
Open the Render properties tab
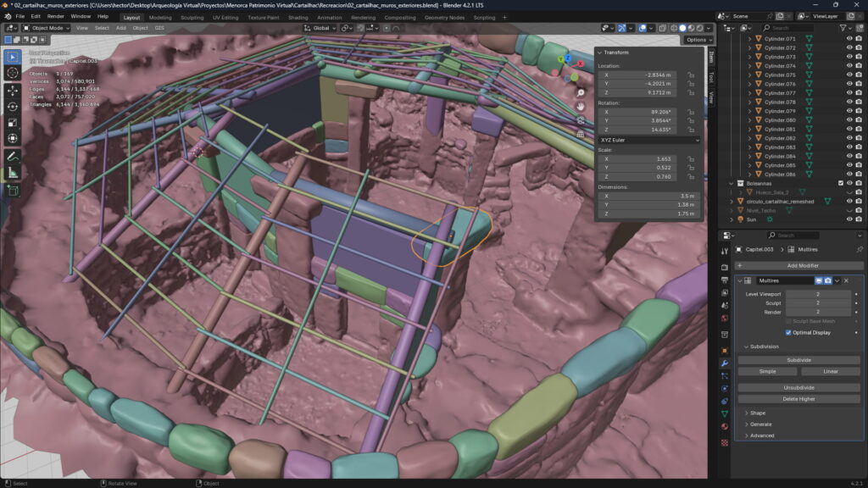(725, 267)
